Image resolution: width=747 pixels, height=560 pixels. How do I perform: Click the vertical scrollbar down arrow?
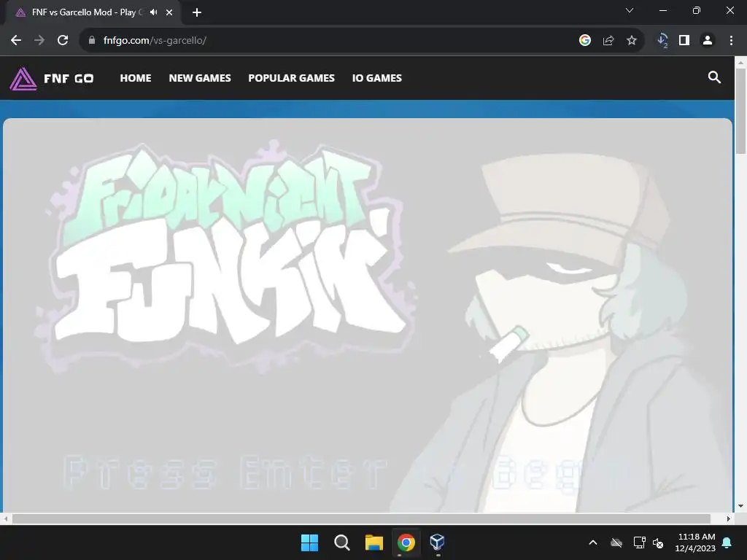tap(741, 506)
